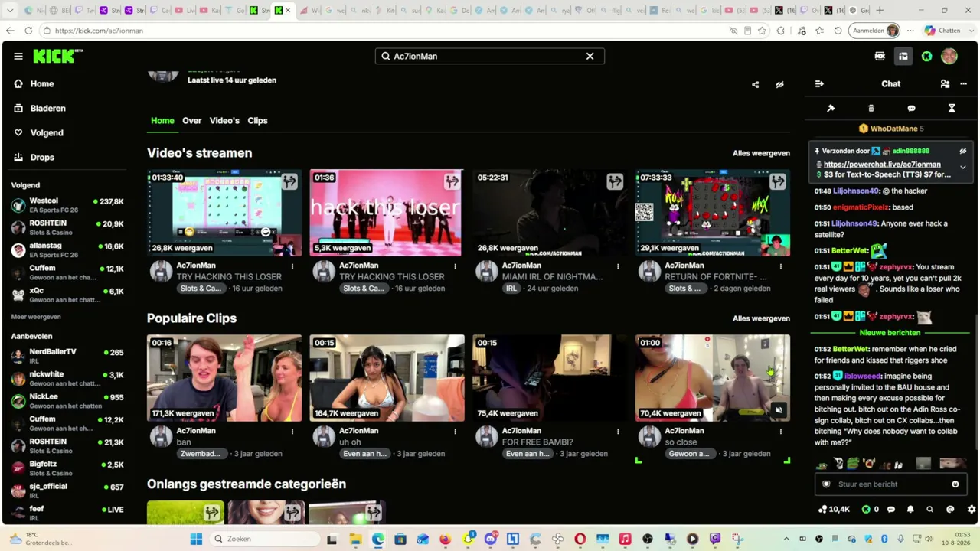The image size is (980, 551).
Task: Open Volgend in the sidebar
Action: point(47,133)
